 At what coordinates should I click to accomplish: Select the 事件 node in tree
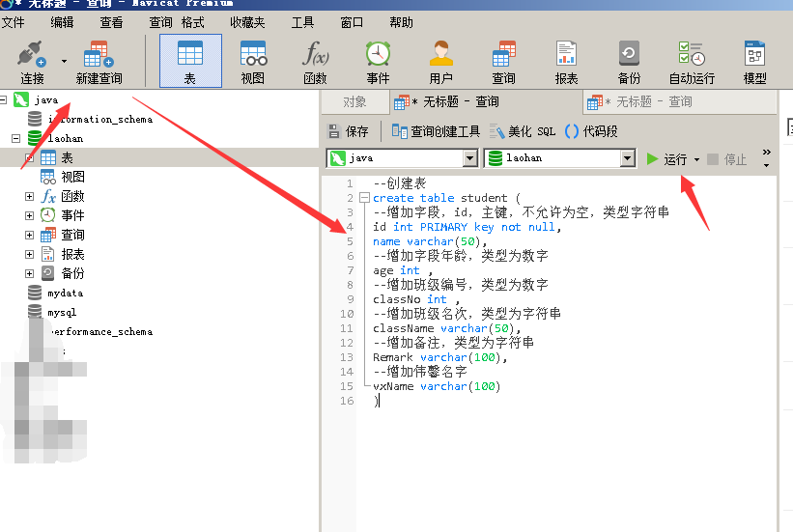click(x=72, y=215)
